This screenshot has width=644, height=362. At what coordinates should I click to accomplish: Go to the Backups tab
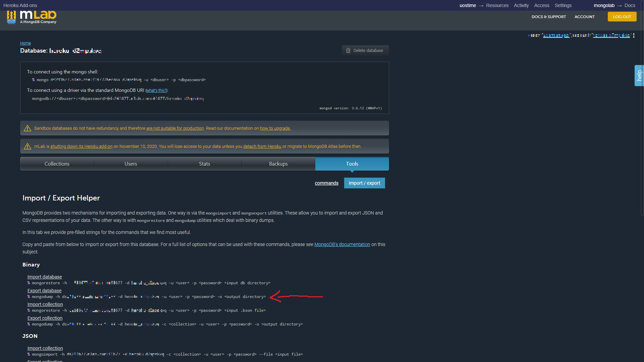(278, 164)
